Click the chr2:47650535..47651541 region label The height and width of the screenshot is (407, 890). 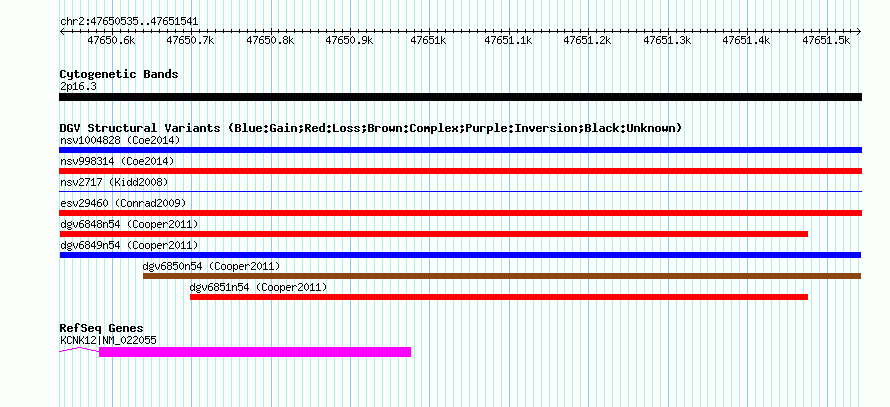click(129, 22)
